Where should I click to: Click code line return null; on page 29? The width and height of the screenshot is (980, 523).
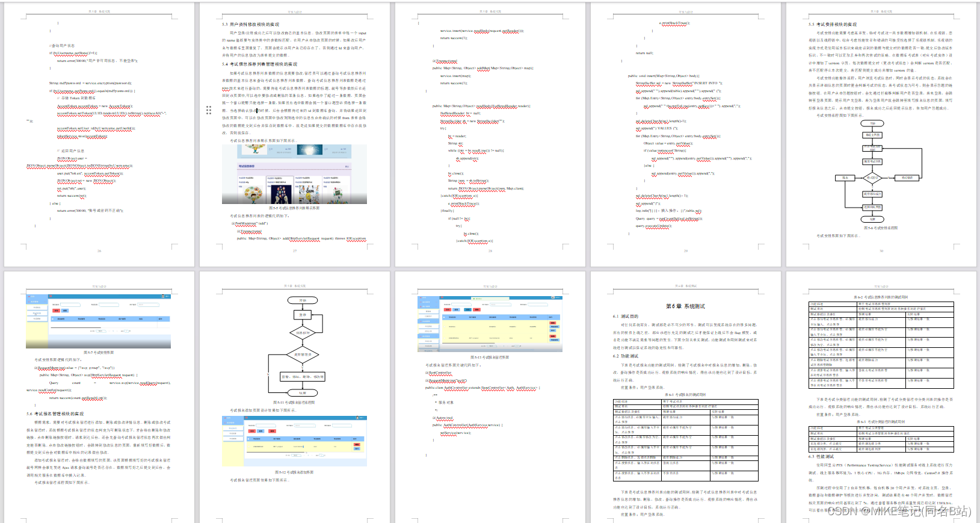tap(644, 53)
